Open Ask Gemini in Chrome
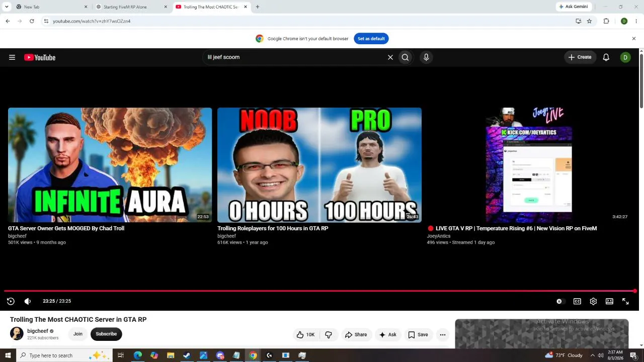The height and width of the screenshot is (362, 644). point(573,7)
